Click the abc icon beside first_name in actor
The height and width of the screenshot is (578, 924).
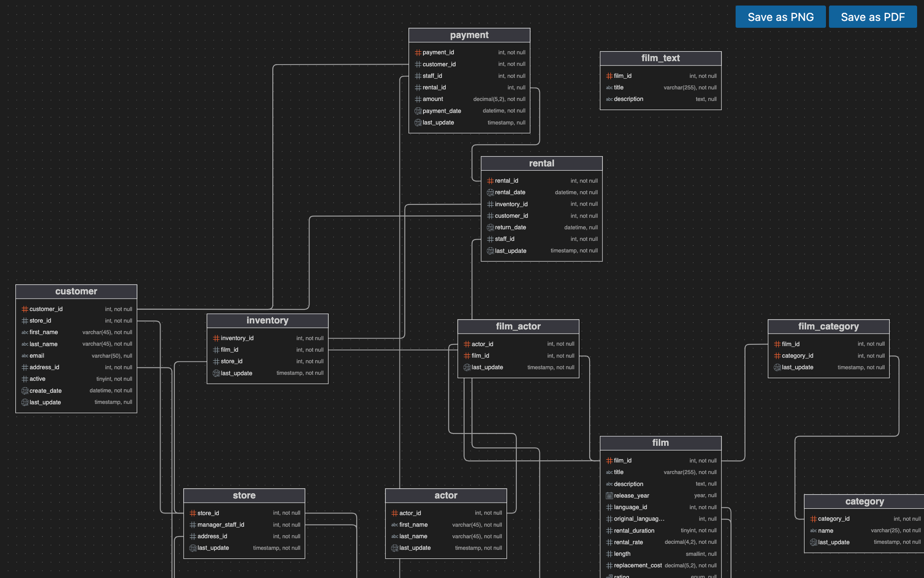[x=394, y=525]
